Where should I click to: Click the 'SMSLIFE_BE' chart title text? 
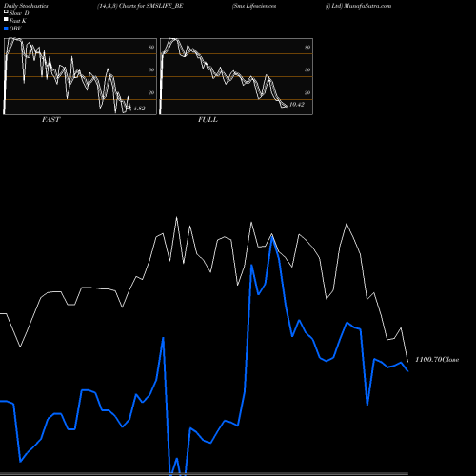coord(165,6)
